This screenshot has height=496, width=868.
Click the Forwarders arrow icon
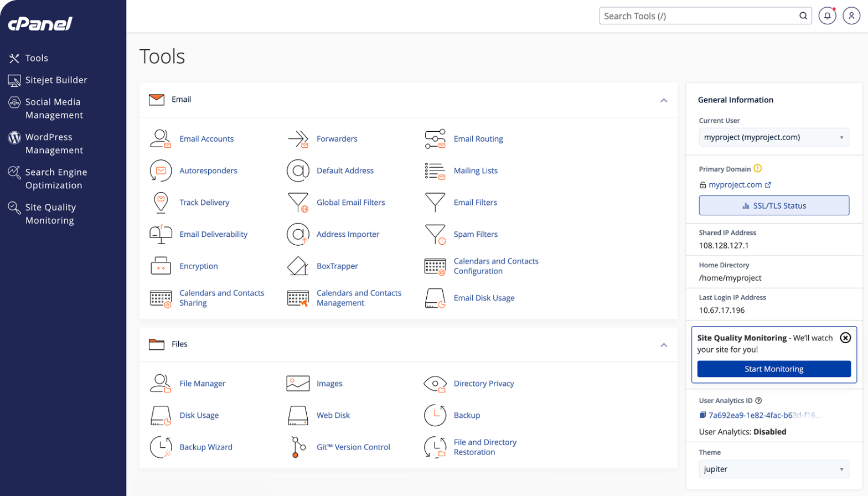pyautogui.click(x=298, y=139)
